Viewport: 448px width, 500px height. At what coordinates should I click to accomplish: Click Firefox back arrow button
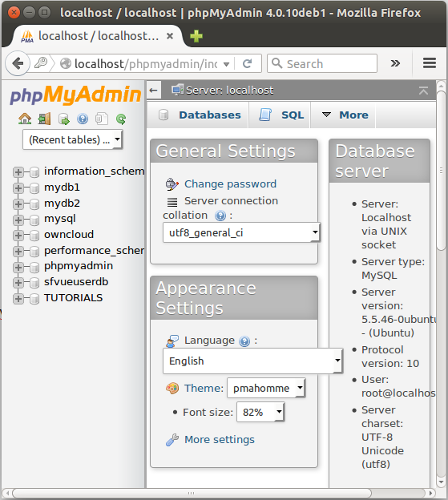(x=18, y=63)
